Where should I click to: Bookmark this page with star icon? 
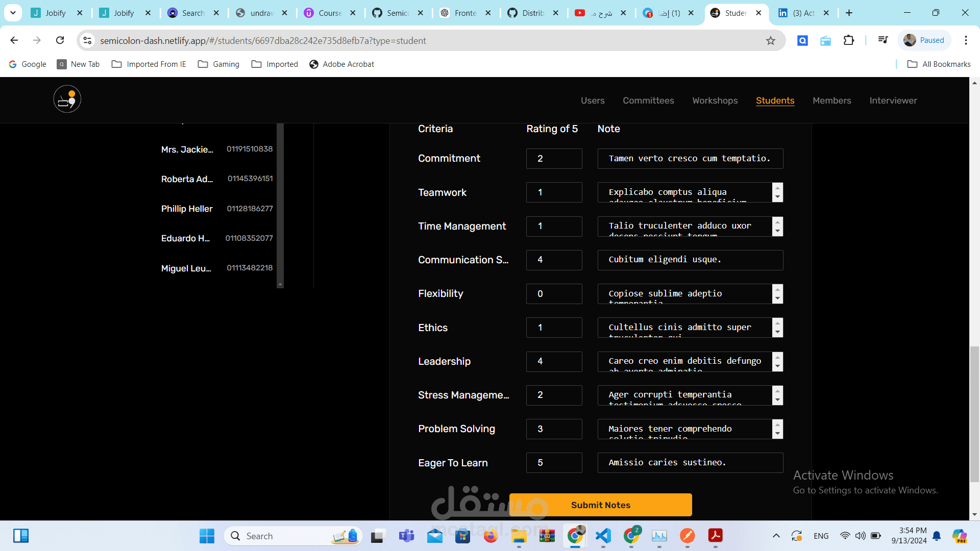click(770, 41)
